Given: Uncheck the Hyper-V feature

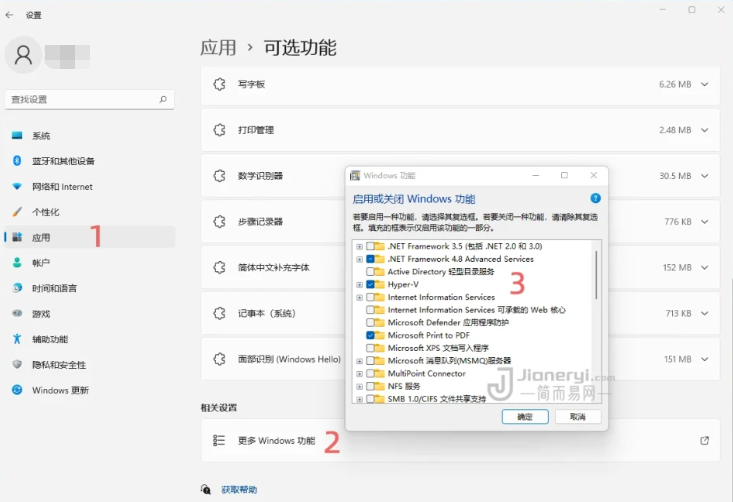Looking at the screenshot, I should 370,284.
